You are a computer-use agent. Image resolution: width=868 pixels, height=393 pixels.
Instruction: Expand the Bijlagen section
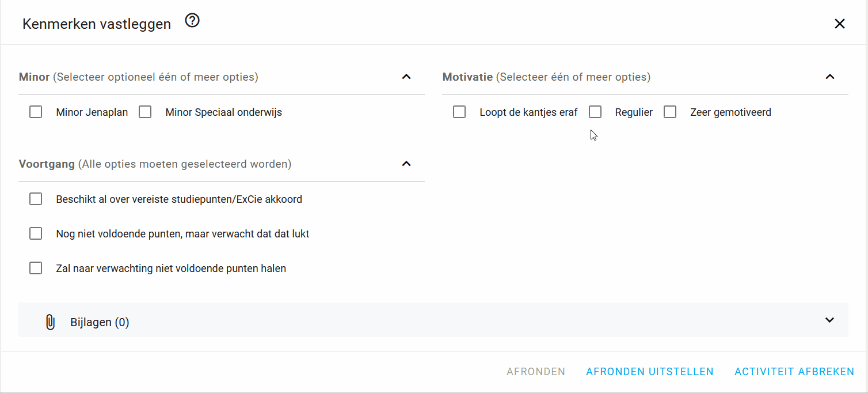829,319
